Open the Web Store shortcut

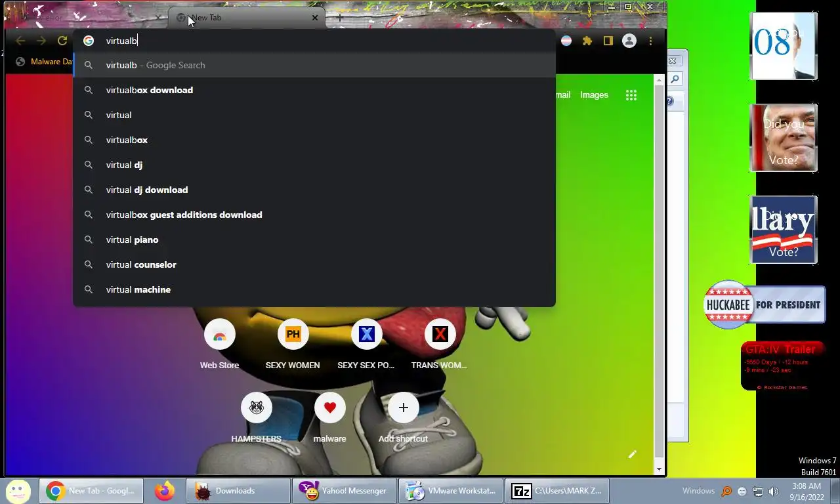pyautogui.click(x=219, y=345)
